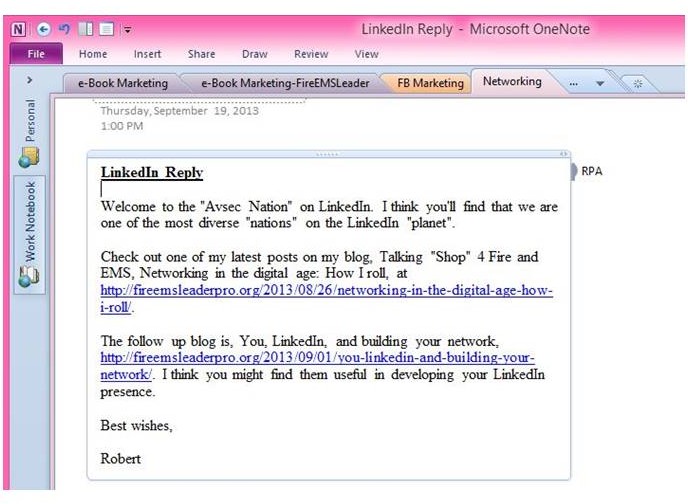Image resolution: width=688 pixels, height=504 pixels.
Task: Open the you-linkedin-and-building-your-network link
Action: (318, 366)
